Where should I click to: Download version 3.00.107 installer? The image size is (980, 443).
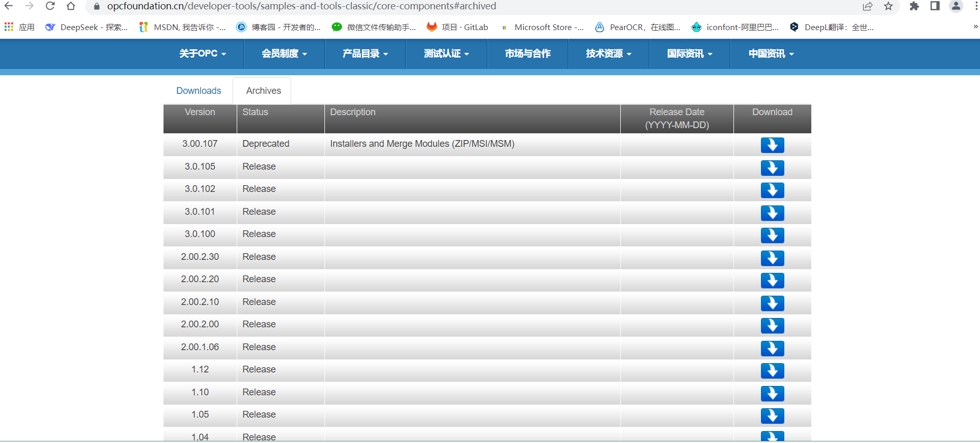tap(772, 145)
